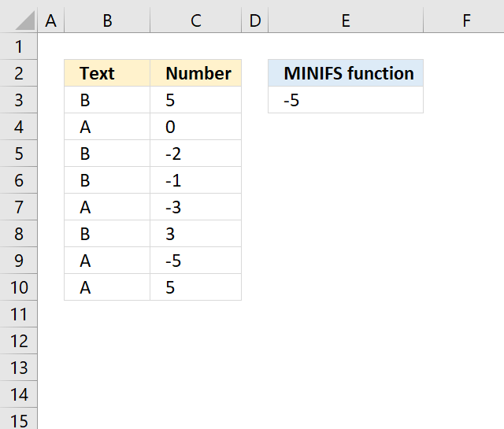The height and width of the screenshot is (429, 504).
Task: Select cell C9 with value -5
Action: (196, 261)
